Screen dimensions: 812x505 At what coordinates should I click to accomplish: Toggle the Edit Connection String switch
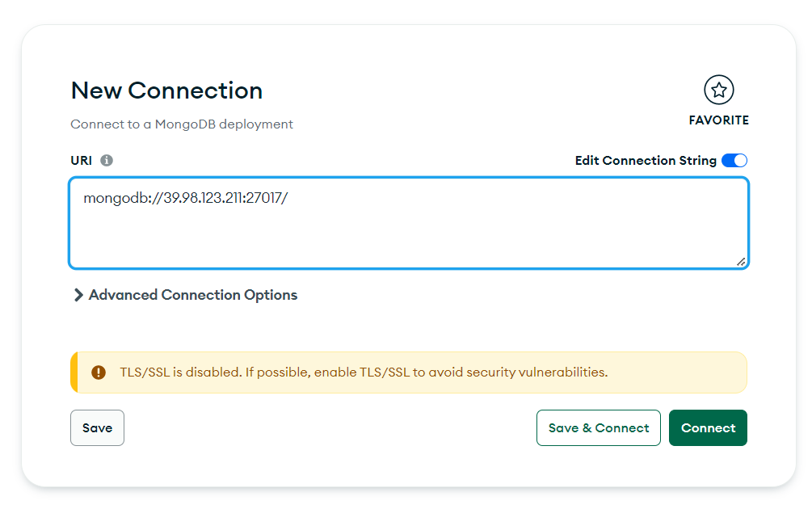point(734,161)
